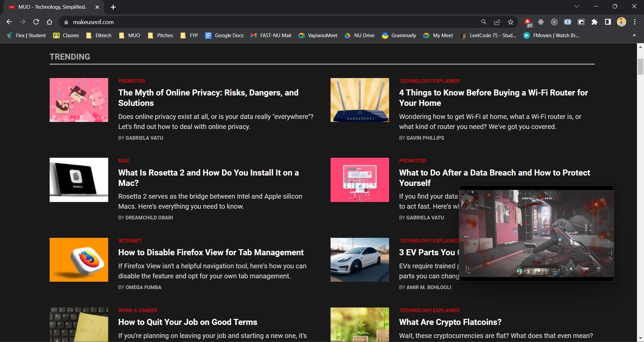Click the Firefox logo thumbnail

79,260
